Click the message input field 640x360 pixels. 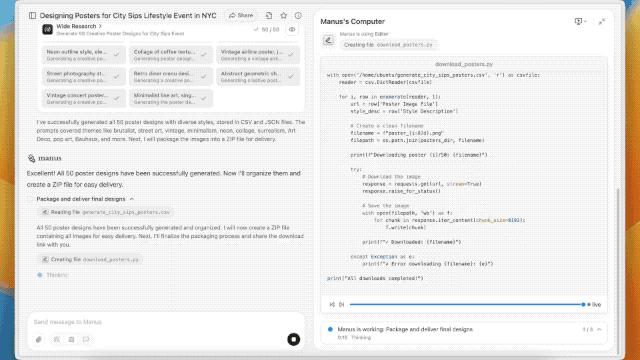pyautogui.click(x=166, y=322)
